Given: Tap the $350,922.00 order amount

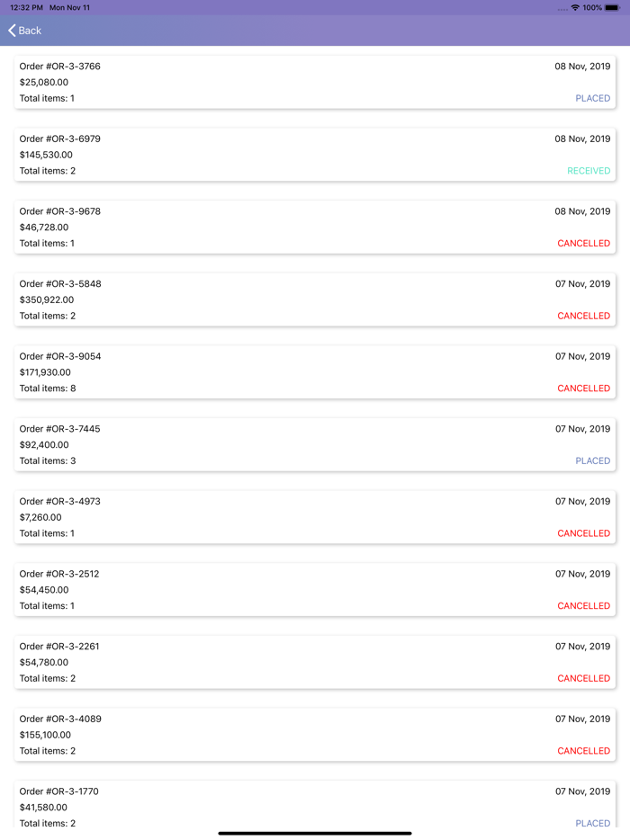Looking at the screenshot, I should 47,299.
